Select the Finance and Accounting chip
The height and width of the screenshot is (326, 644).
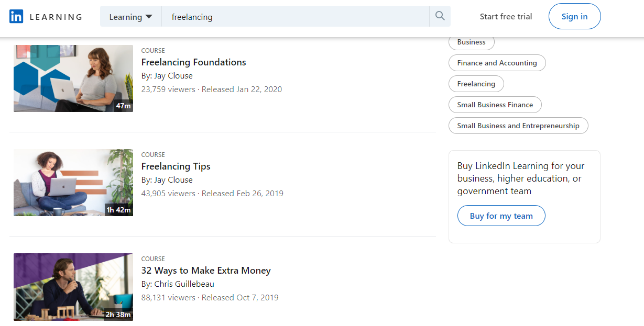(x=497, y=63)
